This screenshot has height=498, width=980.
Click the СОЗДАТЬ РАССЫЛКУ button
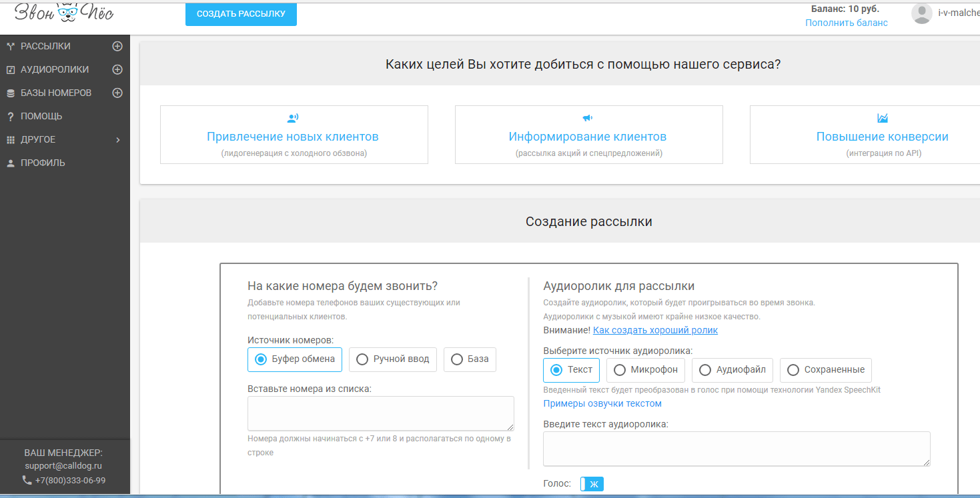(241, 14)
